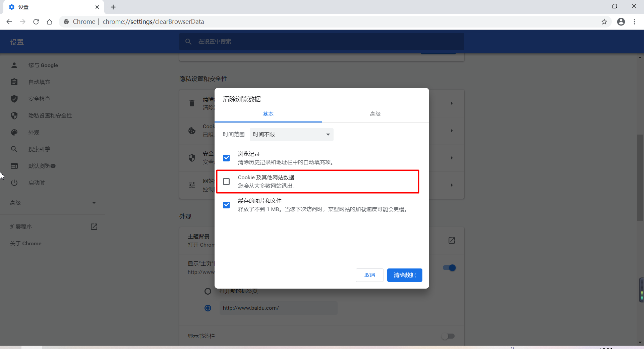Select the baidu.com homepage radio button
This screenshot has height=349, width=644.
click(x=208, y=308)
